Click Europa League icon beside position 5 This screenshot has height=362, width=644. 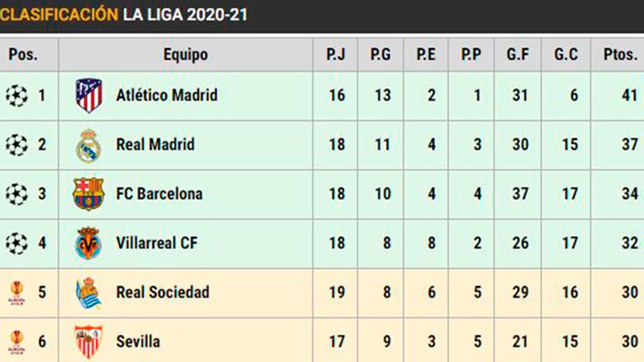pyautogui.click(x=17, y=293)
